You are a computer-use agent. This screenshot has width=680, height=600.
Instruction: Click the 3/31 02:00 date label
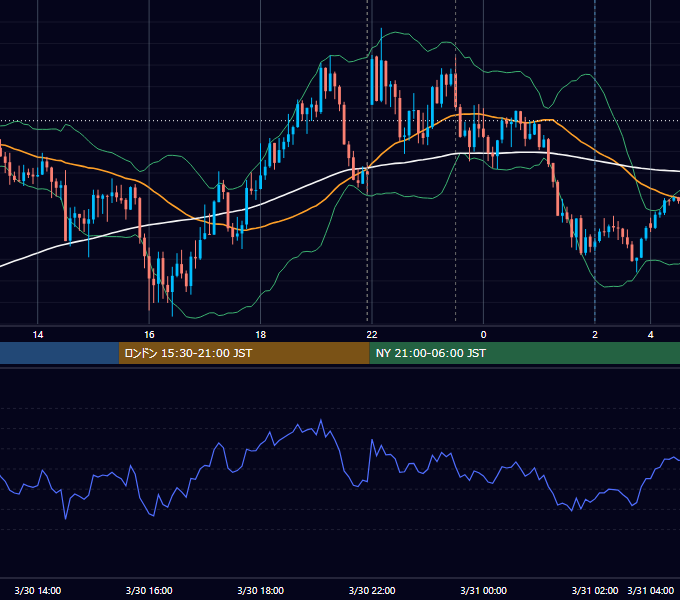[x=595, y=590]
